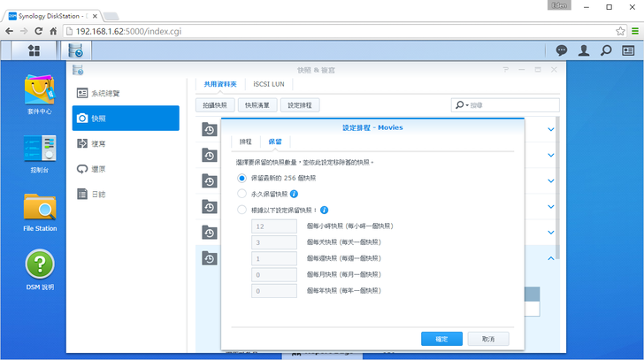The width and height of the screenshot is (644, 360).
Task: Switch to the 排程 tab
Action: coord(245,142)
